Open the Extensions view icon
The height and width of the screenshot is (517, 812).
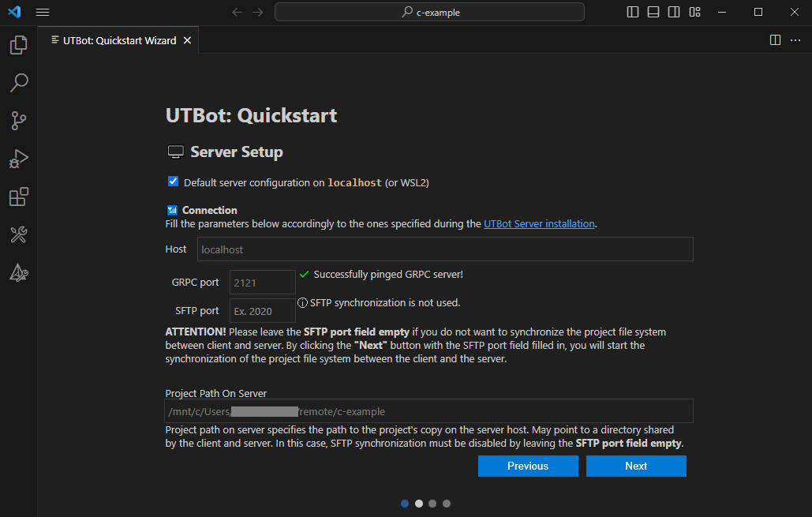[x=18, y=197]
